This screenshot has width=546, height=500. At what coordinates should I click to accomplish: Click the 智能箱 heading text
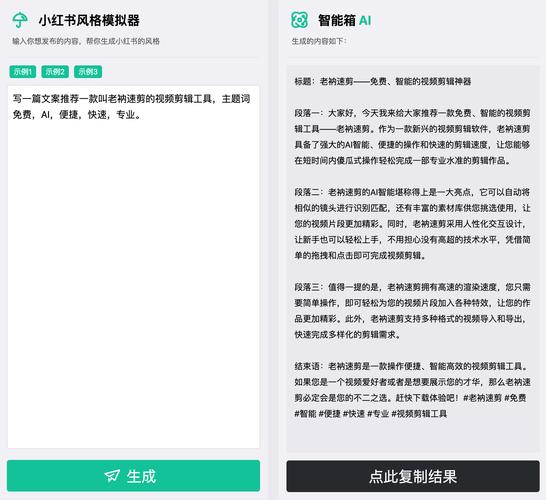click(337, 20)
